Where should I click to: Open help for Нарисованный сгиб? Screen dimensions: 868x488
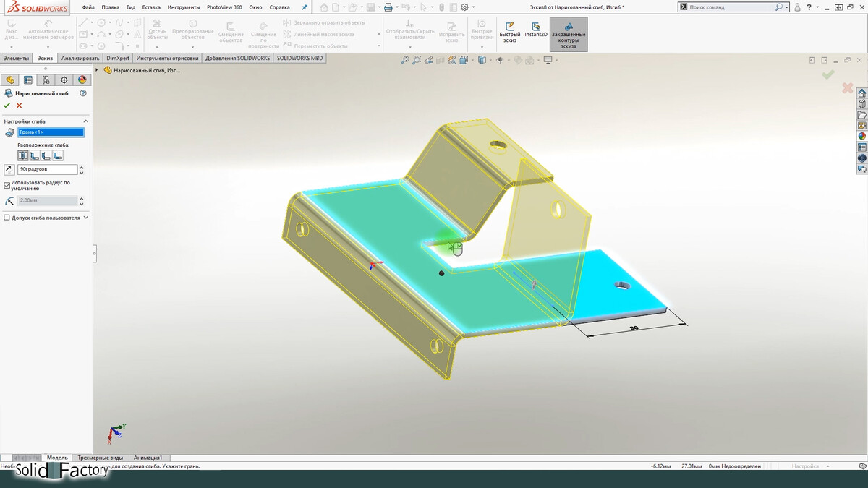coord(83,93)
